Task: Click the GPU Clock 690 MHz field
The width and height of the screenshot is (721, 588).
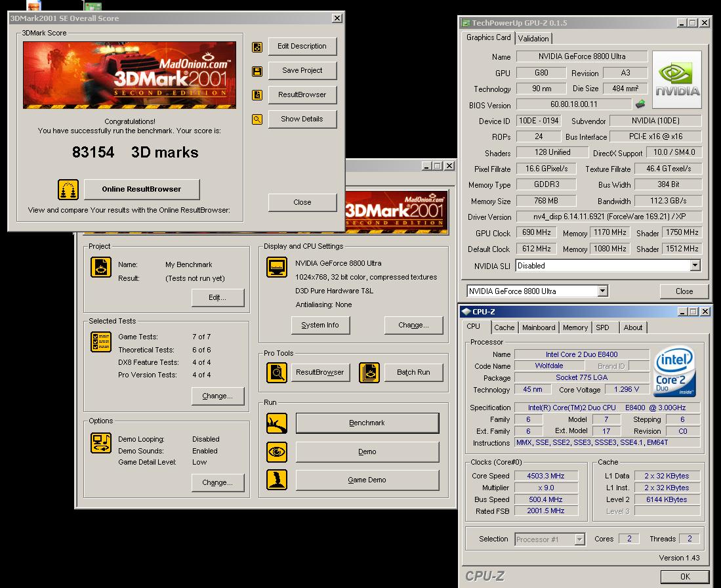Action: click(536, 233)
